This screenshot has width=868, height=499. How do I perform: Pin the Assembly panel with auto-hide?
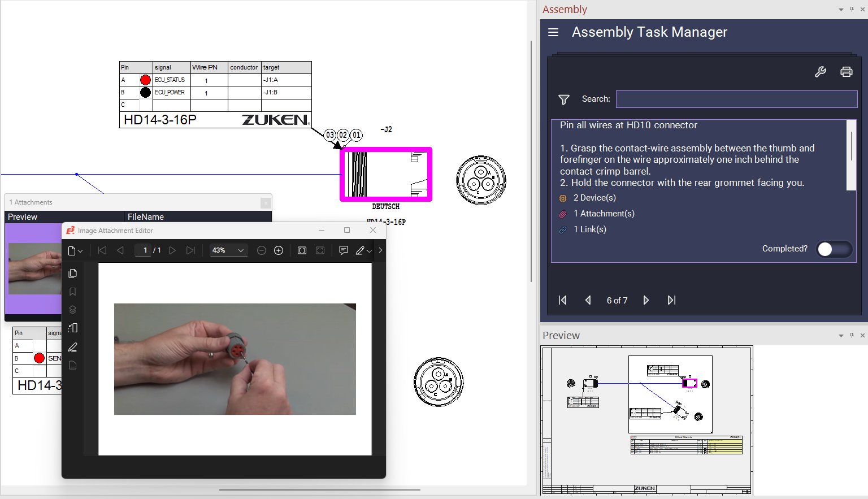pyautogui.click(x=852, y=9)
